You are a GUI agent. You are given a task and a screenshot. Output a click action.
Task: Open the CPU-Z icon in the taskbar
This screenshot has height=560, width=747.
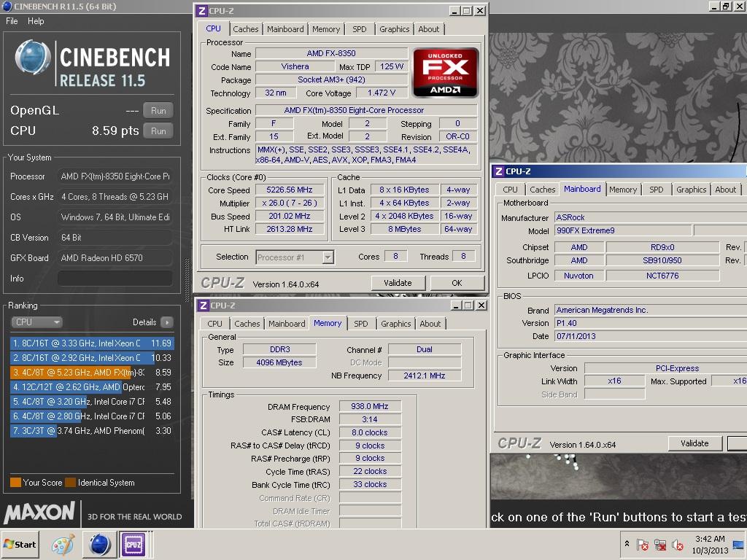tap(133, 544)
